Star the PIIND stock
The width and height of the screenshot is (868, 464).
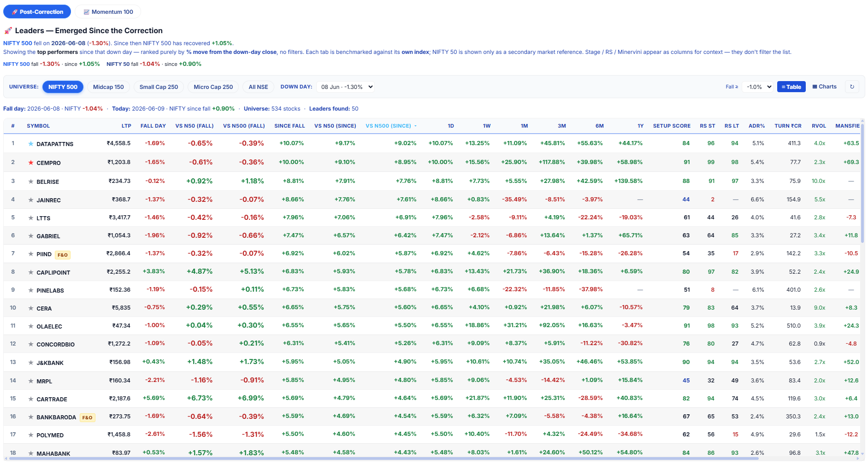pyautogui.click(x=31, y=254)
